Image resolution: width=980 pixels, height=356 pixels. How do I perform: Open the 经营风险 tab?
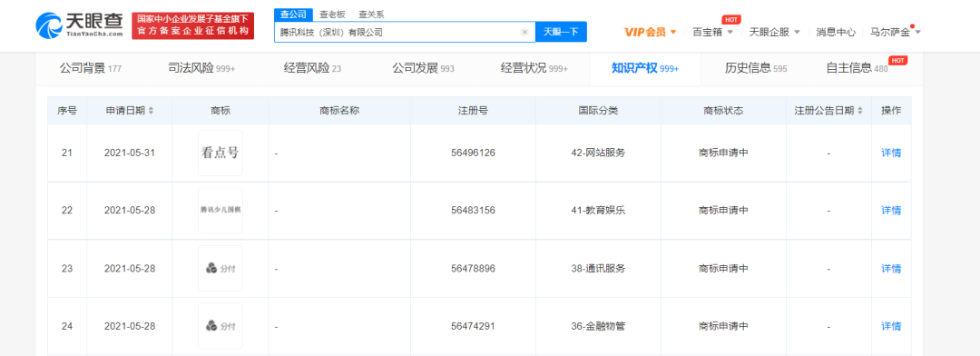point(312,68)
